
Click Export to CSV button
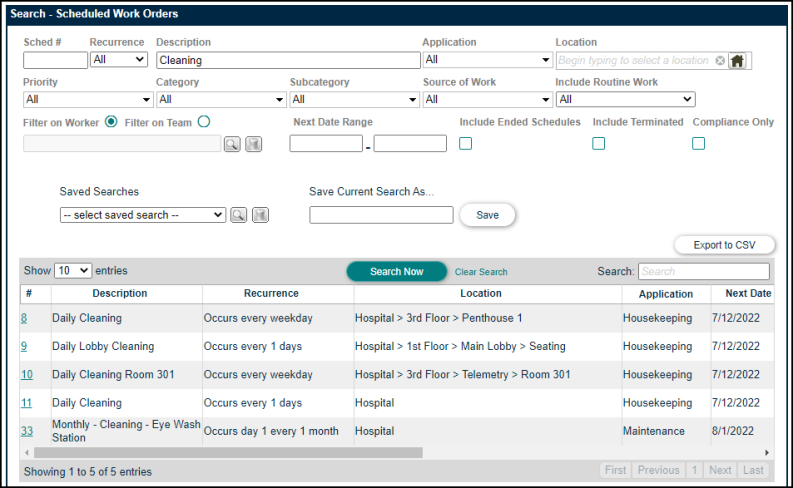tap(724, 245)
